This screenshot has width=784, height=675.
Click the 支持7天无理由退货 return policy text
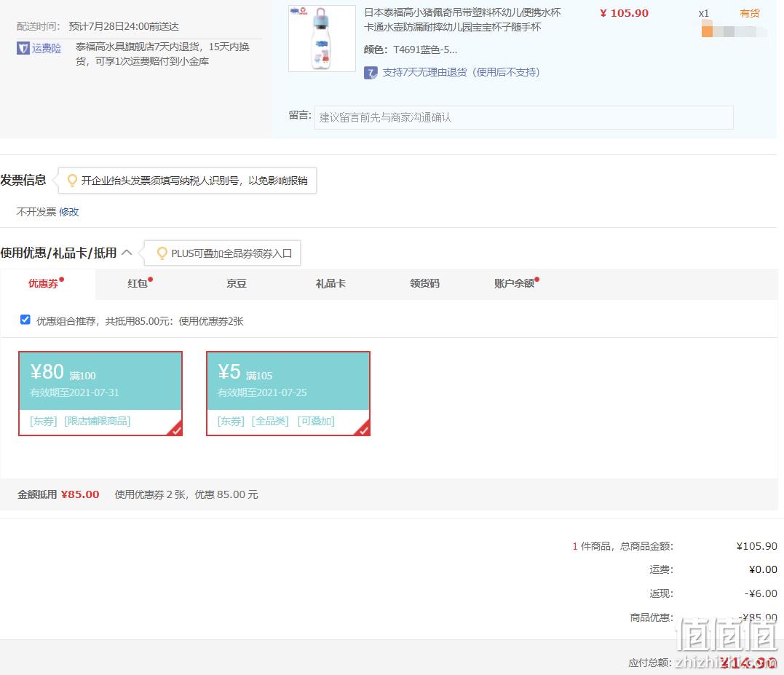coord(461,73)
